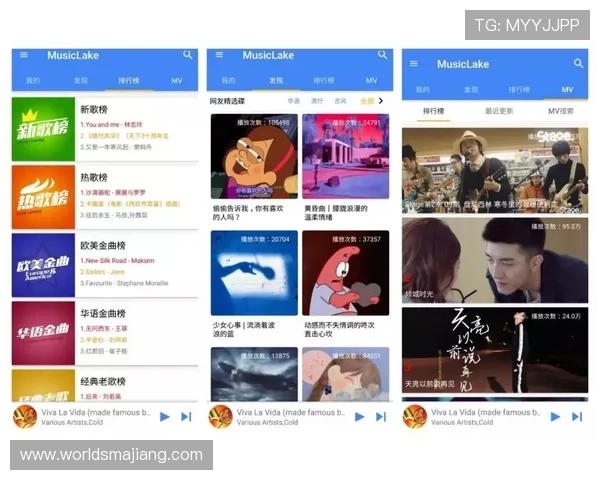The image size is (600, 480).
Task: Skip to next track on the right screen
Action: 577,417
